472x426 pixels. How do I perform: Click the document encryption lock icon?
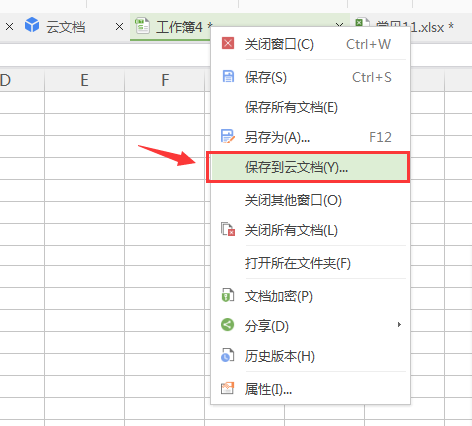tap(228, 295)
